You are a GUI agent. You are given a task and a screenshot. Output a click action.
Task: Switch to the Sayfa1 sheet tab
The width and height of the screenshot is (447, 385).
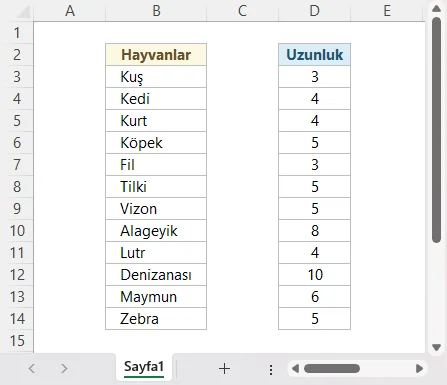(144, 367)
